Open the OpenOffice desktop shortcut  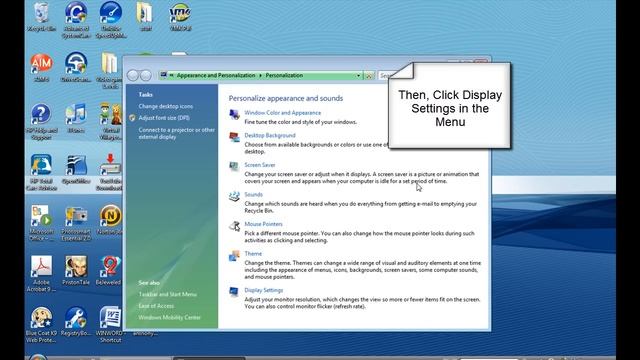click(x=76, y=165)
